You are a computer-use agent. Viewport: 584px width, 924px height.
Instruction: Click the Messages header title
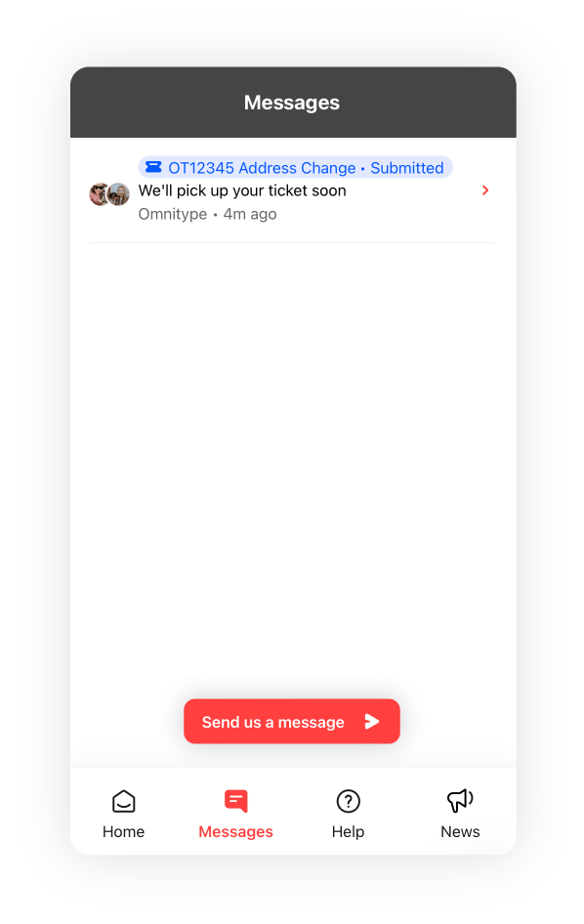pos(292,103)
